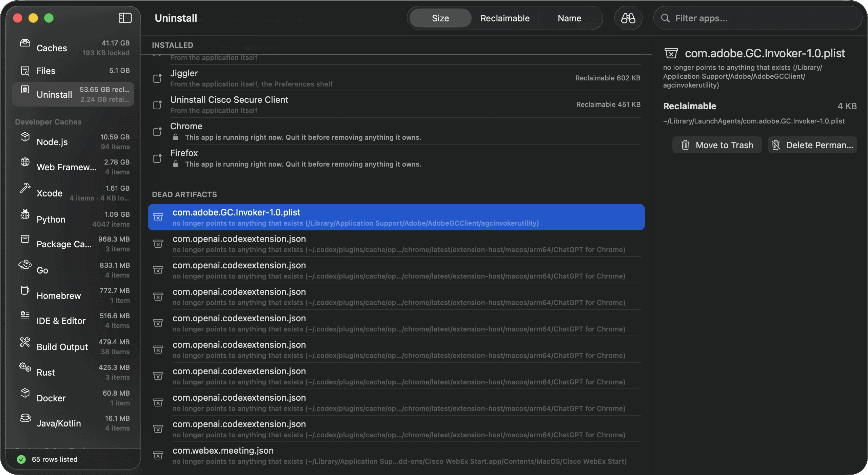Open Web Frameworks cache category
This screenshot has height=475, width=868.
73,167
